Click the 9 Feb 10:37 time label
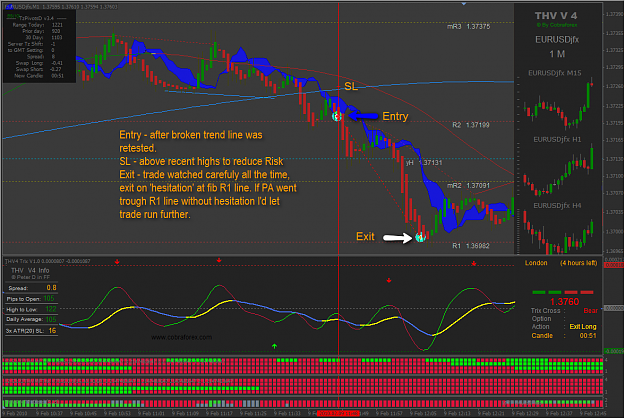 click(50, 413)
